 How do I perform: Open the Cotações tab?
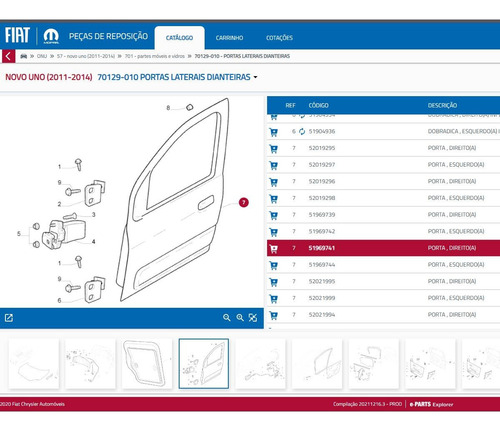pyautogui.click(x=279, y=38)
